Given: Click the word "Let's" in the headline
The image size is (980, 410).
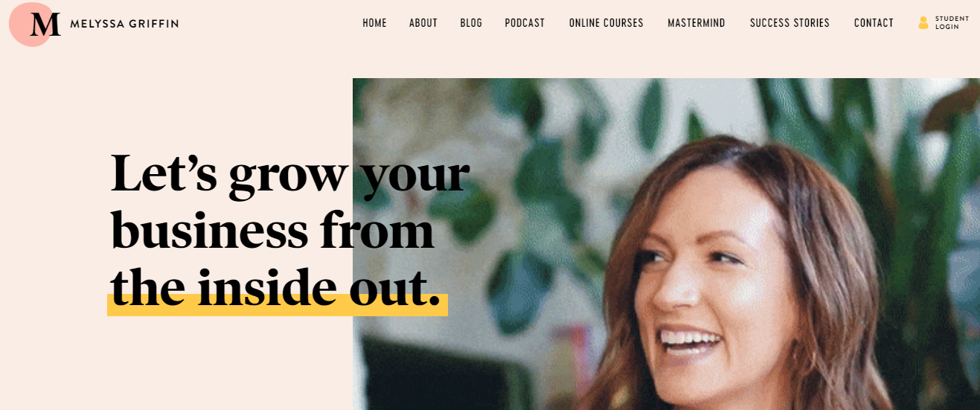Looking at the screenshot, I should (164, 173).
